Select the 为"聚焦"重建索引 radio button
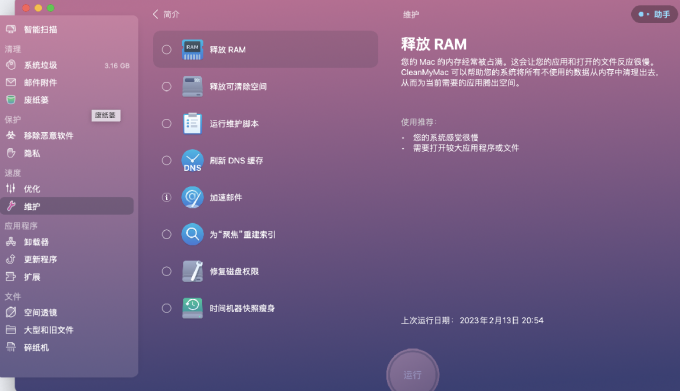The width and height of the screenshot is (680, 391). [x=167, y=234]
